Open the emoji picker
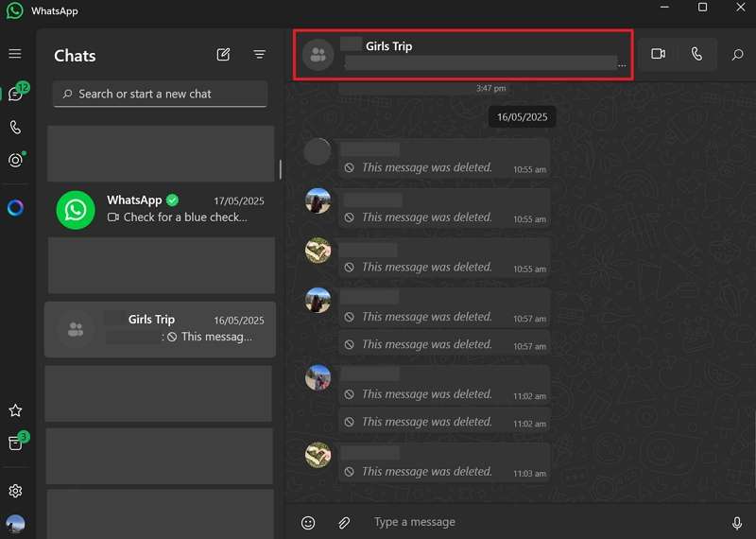 pyautogui.click(x=308, y=522)
